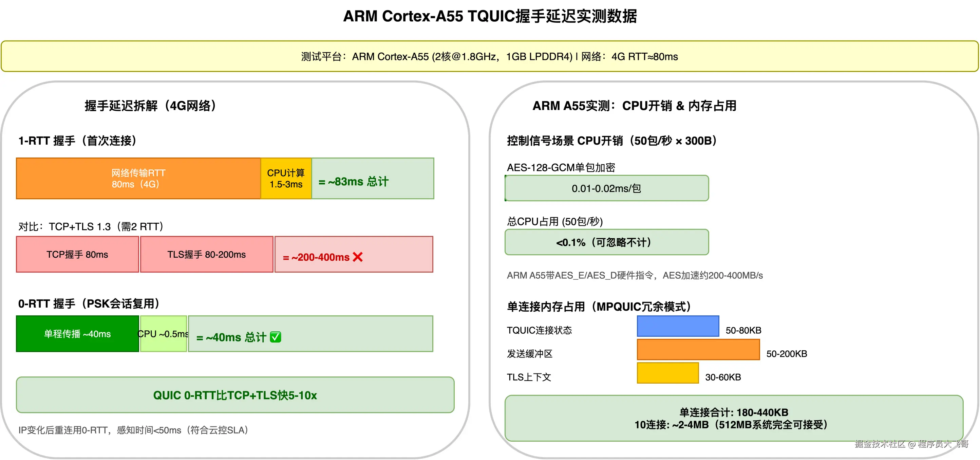Select the orange 网络传输RTT 80ms block

pyautogui.click(x=138, y=179)
